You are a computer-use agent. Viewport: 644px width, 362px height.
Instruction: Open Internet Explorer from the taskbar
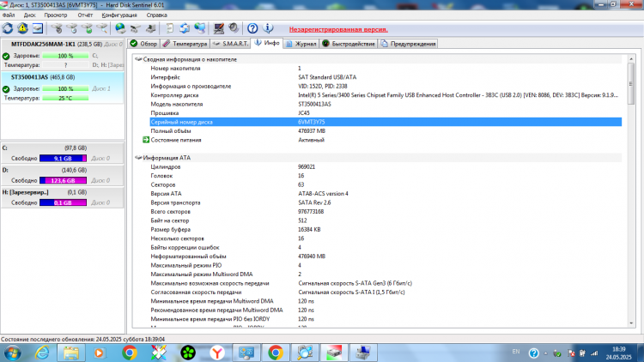pyautogui.click(x=42, y=353)
